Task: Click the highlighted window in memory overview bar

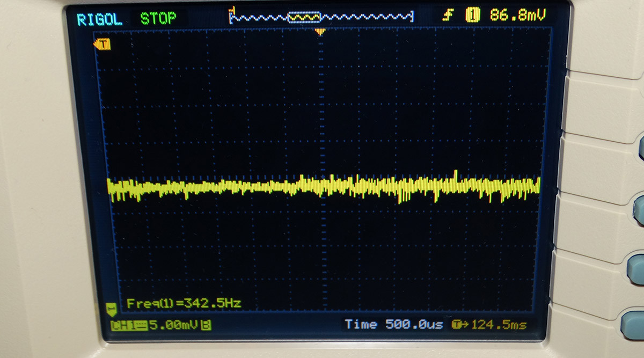Action: pyautogui.click(x=304, y=18)
